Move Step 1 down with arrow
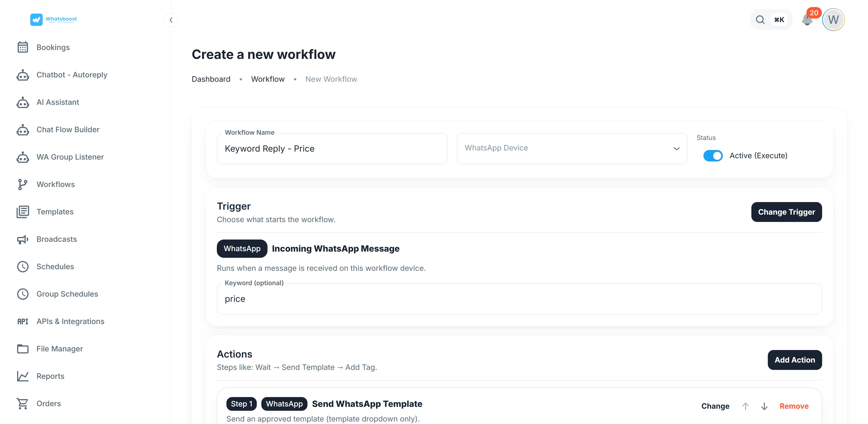 coord(764,406)
